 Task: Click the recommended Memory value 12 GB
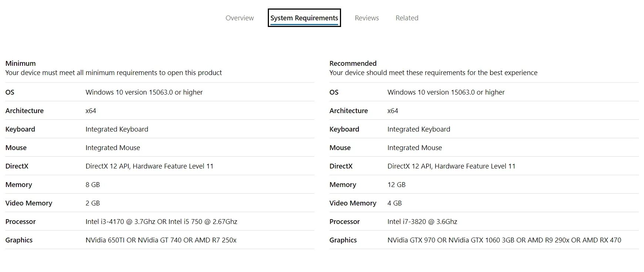tap(396, 184)
